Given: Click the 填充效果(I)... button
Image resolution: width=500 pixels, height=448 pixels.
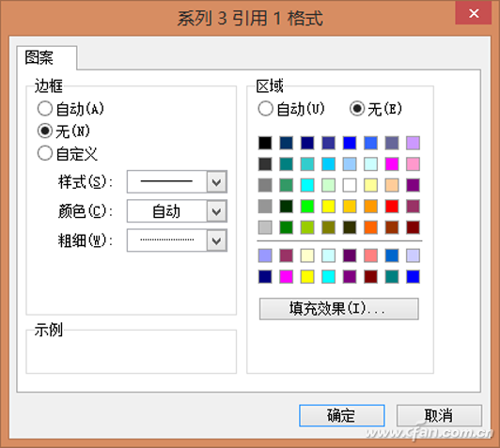Looking at the screenshot, I should (x=339, y=309).
